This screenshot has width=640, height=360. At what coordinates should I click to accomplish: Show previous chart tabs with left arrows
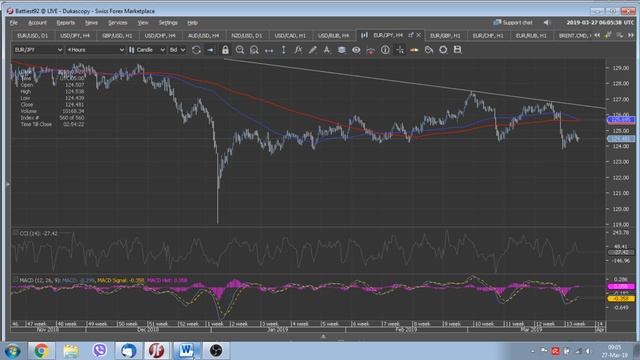pyautogui.click(x=597, y=36)
